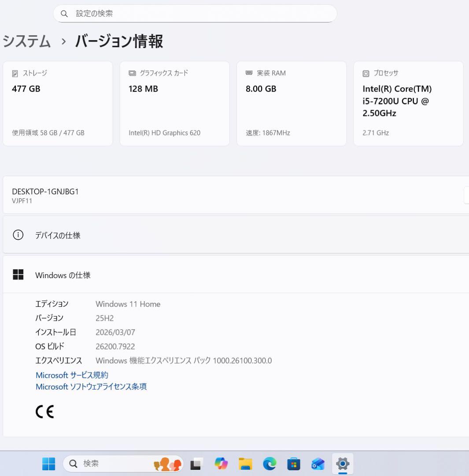Screen dimensions: 469x476
Task: Click the magnifier icon in the settings search box
Action: (x=64, y=14)
